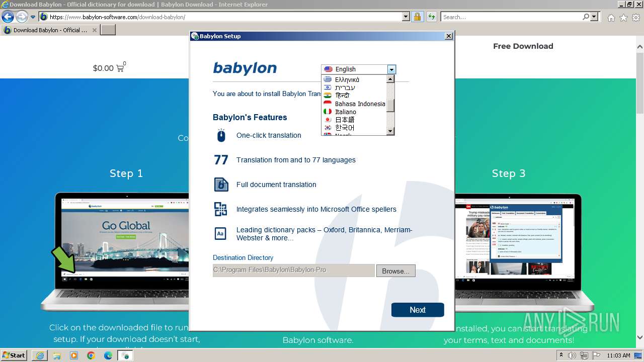Click the Italian flag icon
The height and width of the screenshot is (362, 644).
pos(328,112)
